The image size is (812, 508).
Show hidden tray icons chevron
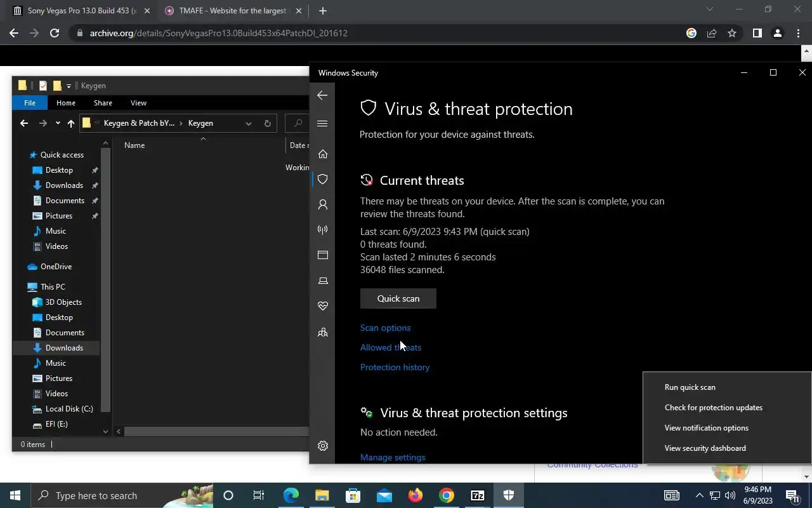(700, 495)
